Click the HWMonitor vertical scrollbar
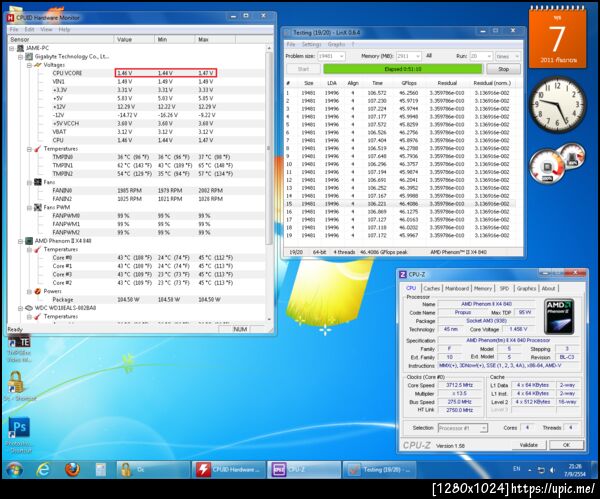 [x=269, y=183]
